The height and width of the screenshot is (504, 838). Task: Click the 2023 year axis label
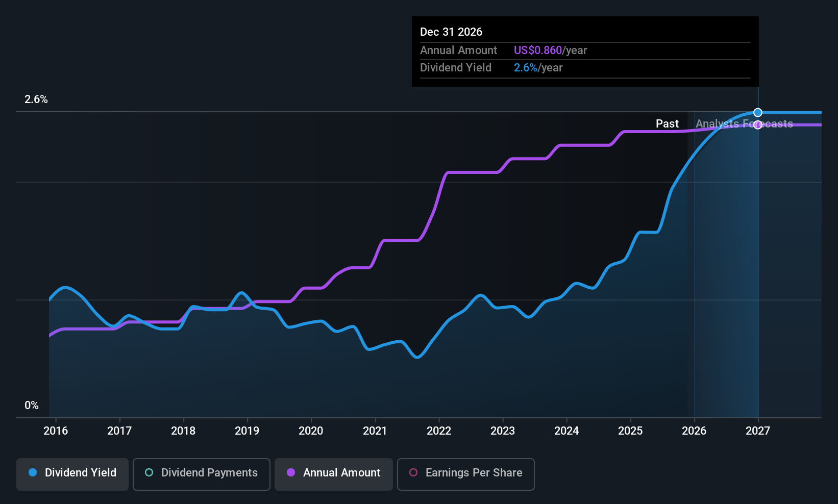(503, 431)
